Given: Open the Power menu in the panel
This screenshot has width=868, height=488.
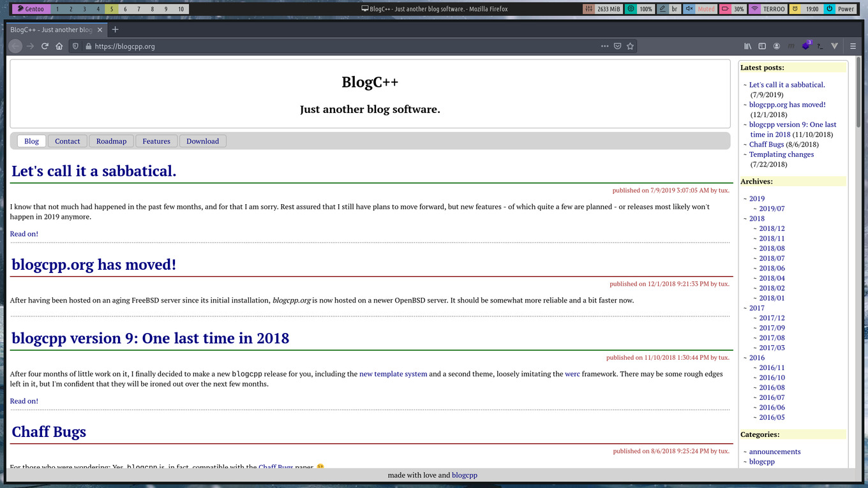Looking at the screenshot, I should tap(840, 9).
